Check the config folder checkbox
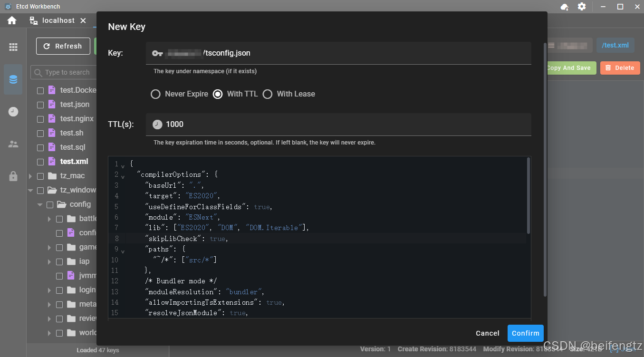 [50, 204]
